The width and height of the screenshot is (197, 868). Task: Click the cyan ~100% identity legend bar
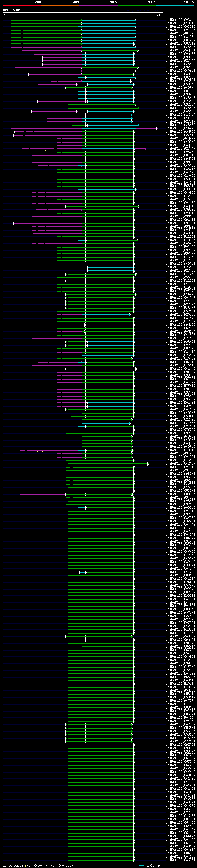tap(175, 6)
